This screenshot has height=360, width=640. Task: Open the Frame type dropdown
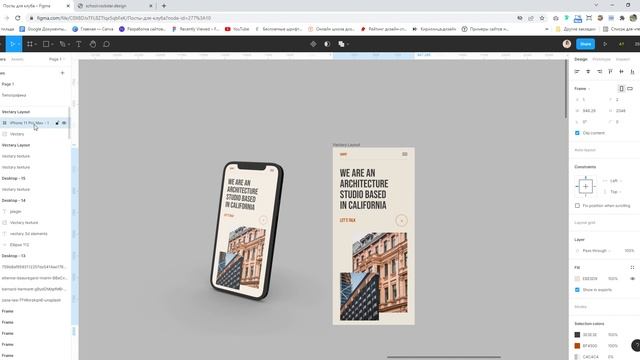[x=582, y=89]
